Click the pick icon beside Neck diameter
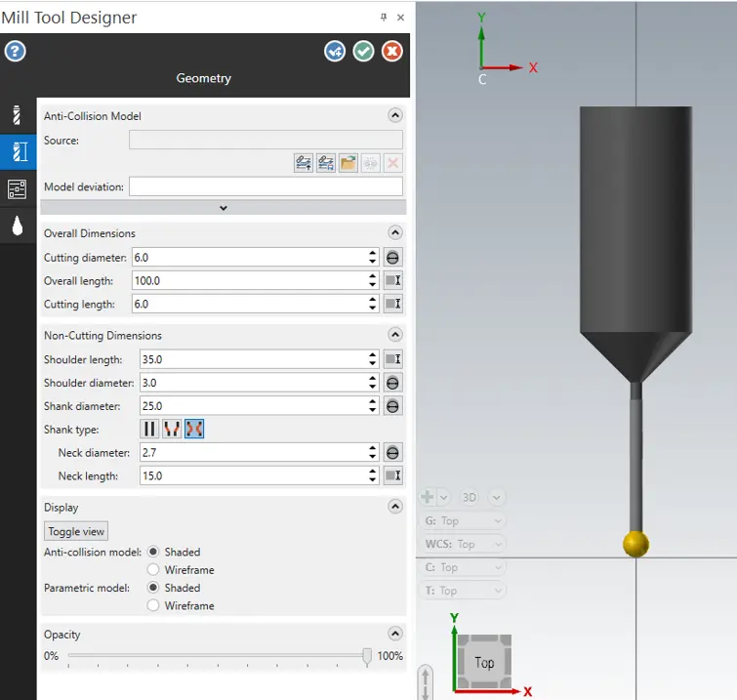The image size is (737, 700). click(x=392, y=453)
